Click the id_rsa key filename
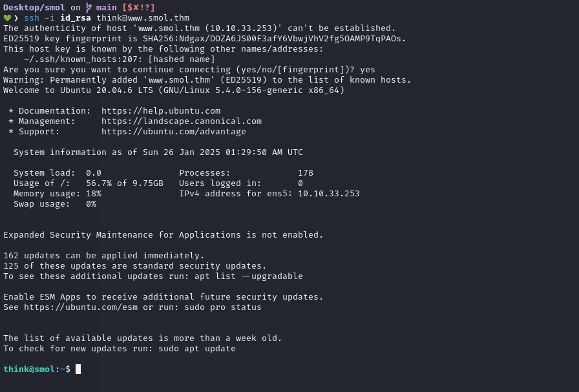The image size is (579, 392). coord(76,18)
